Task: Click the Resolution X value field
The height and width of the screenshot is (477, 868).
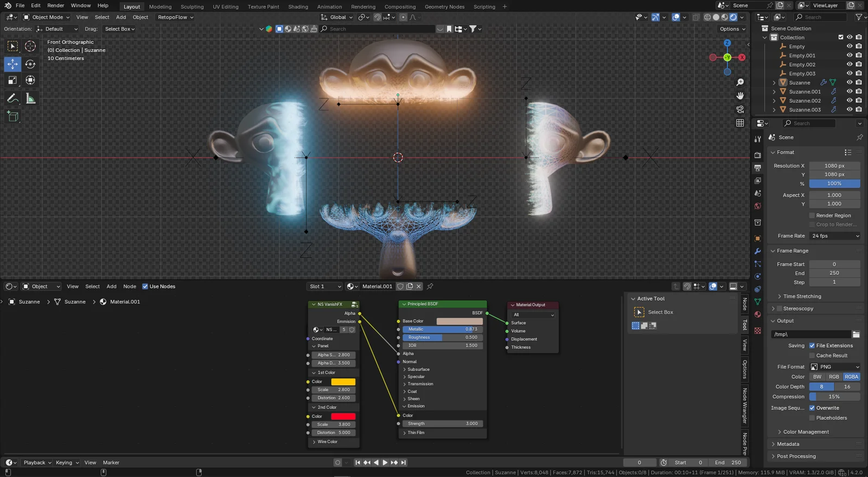Action: (x=834, y=166)
